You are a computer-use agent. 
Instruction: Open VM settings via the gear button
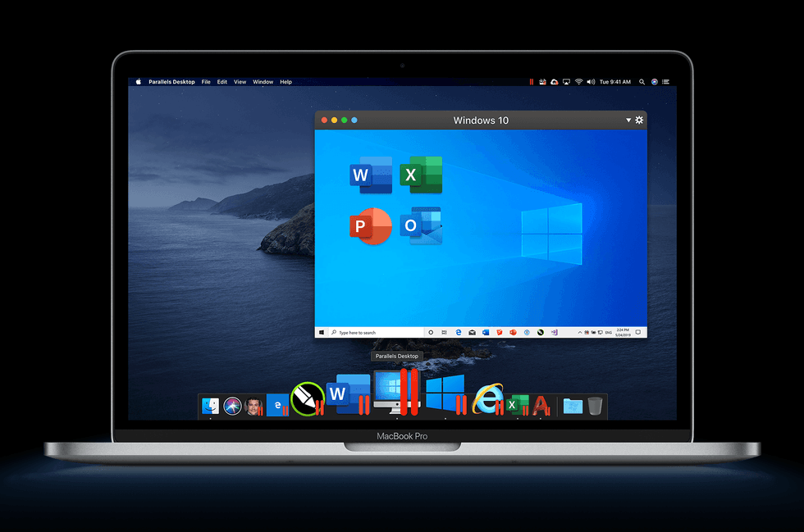tap(640, 120)
